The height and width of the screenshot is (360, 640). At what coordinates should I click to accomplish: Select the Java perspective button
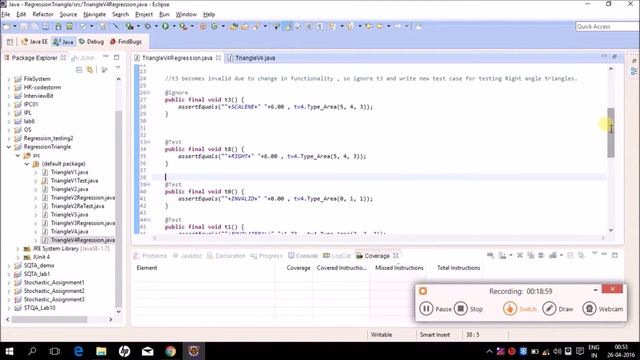pos(63,42)
